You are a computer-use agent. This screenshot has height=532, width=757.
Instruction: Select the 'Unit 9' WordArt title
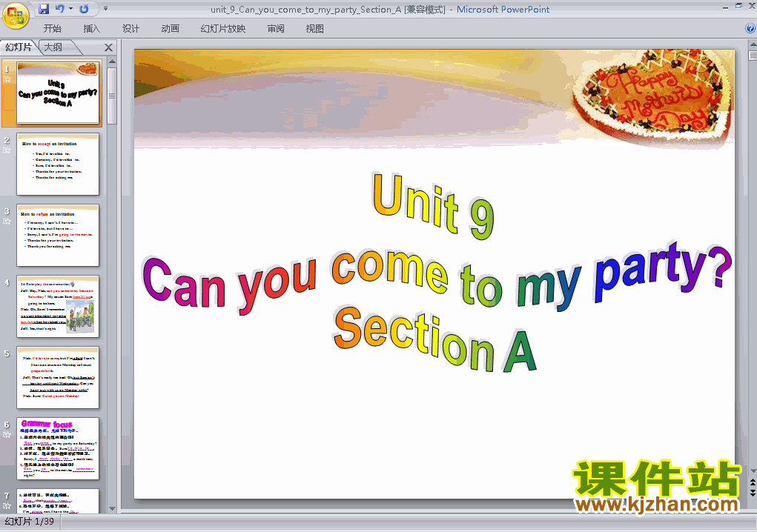[x=433, y=206]
